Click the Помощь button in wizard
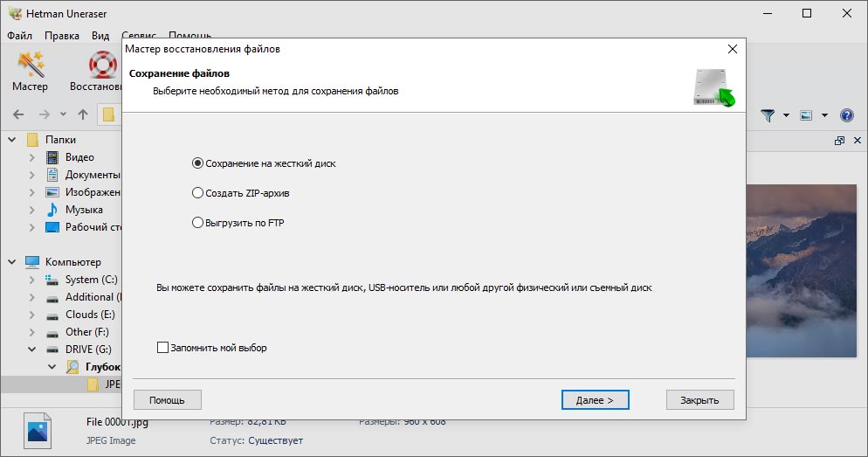This screenshot has height=457, width=868. [x=167, y=400]
